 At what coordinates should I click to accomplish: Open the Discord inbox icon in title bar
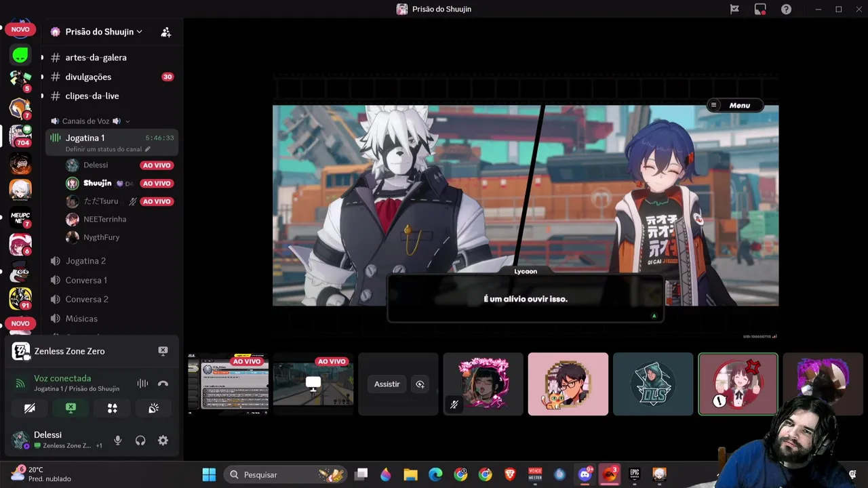pyautogui.click(x=760, y=9)
